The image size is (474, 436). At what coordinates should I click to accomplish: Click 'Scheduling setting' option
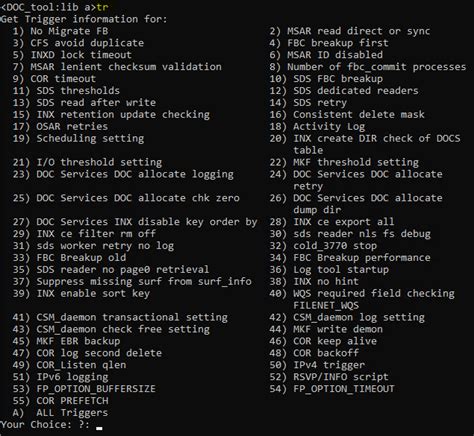pyautogui.click(x=90, y=139)
